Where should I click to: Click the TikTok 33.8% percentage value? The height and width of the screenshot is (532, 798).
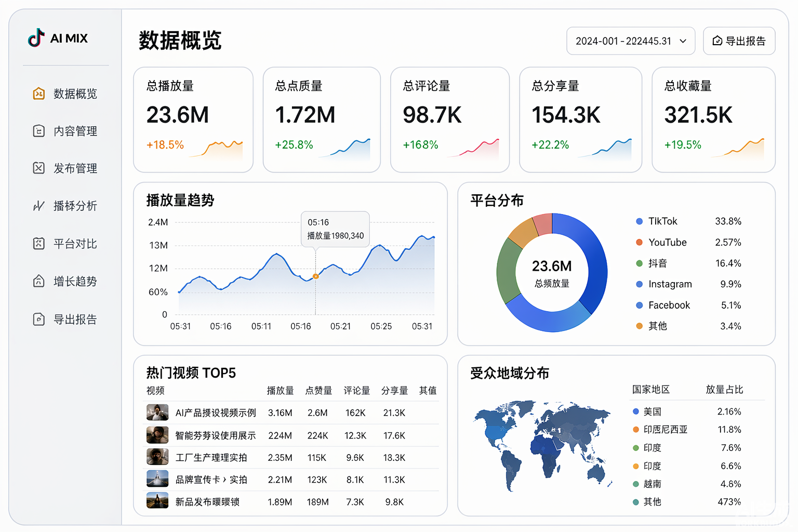pyautogui.click(x=728, y=221)
